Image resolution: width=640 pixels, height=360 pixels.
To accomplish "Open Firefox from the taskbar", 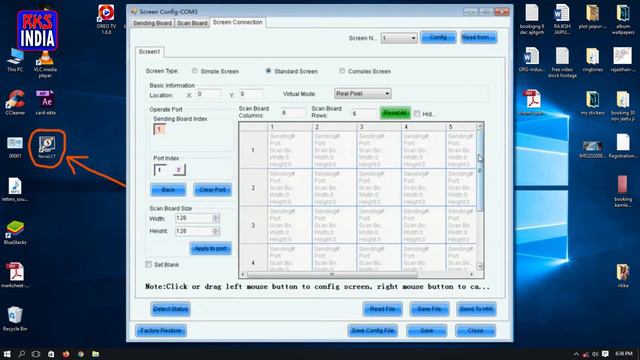I will (66, 354).
